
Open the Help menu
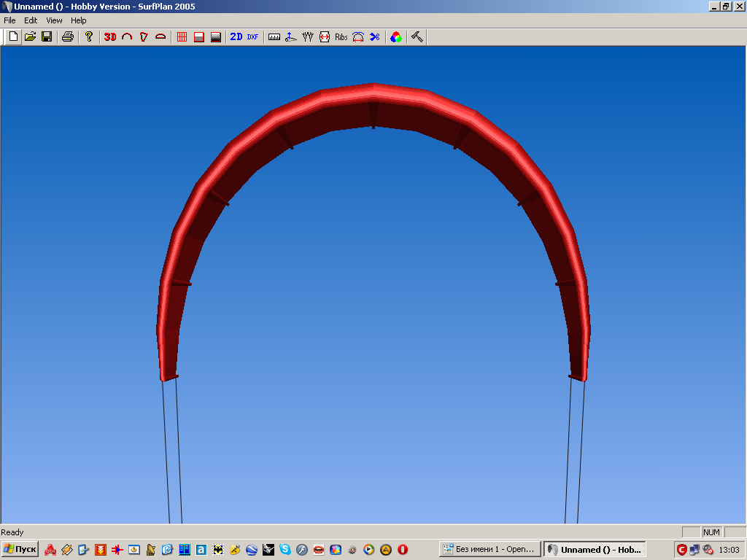tap(78, 20)
